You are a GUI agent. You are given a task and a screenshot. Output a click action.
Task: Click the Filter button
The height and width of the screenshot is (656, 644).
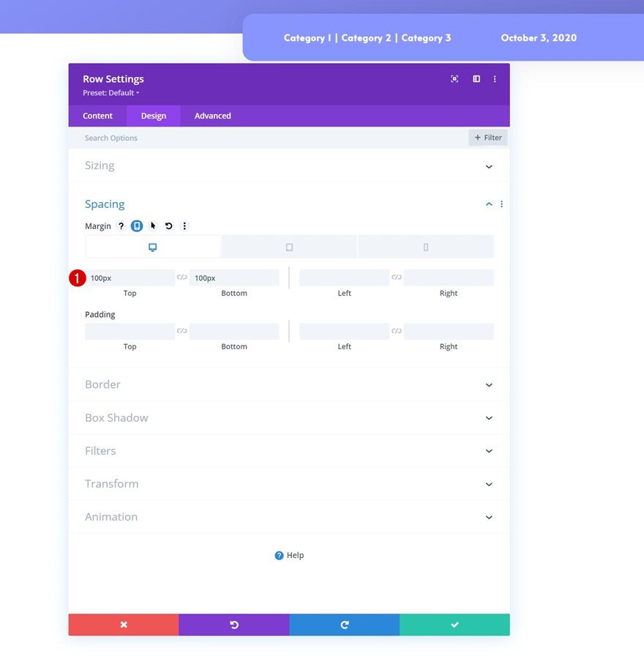point(487,137)
